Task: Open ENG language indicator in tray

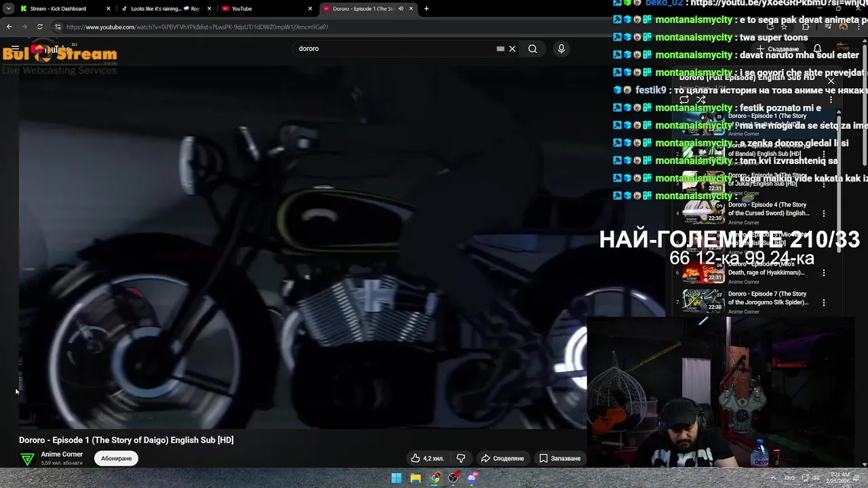Action: coord(789,478)
